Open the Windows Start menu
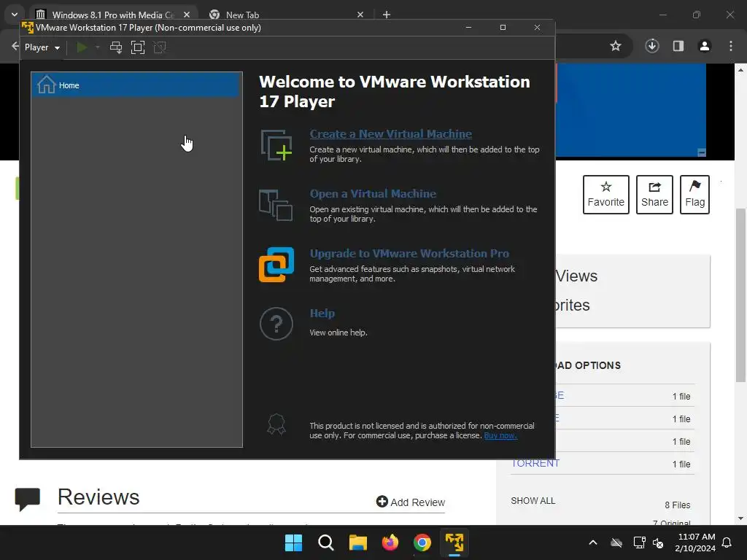The height and width of the screenshot is (560, 747). pos(293,542)
